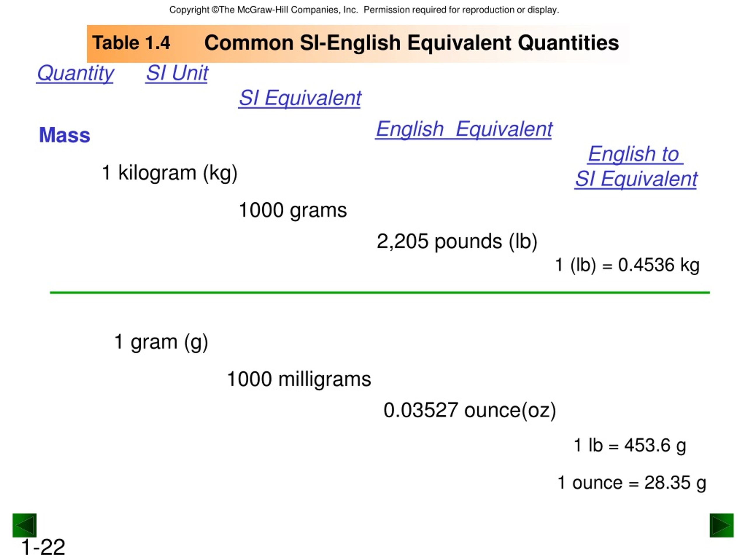The width and height of the screenshot is (747, 560).
Task: Select the 1000 grams value
Action: click(293, 210)
